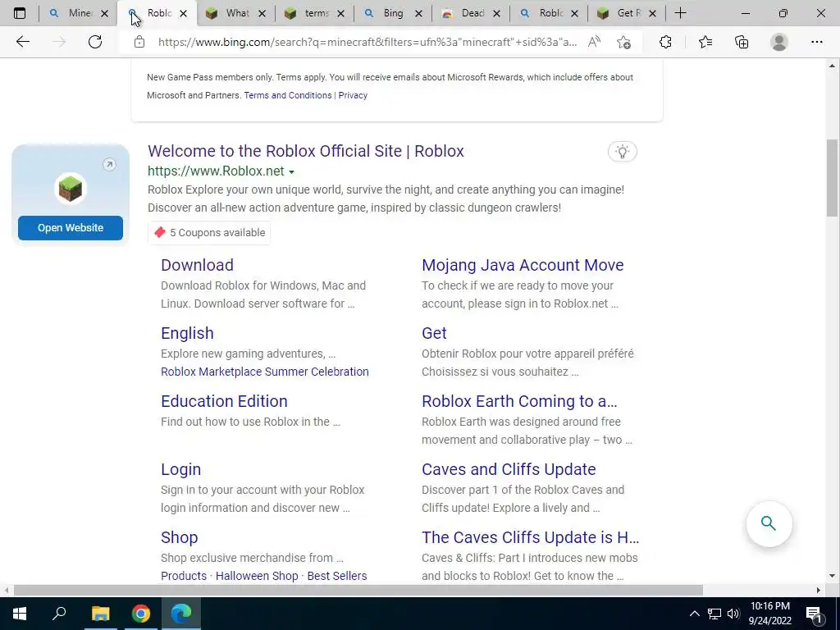This screenshot has height=630, width=840.
Task: Open Google Chrome from taskbar
Action: point(141,614)
